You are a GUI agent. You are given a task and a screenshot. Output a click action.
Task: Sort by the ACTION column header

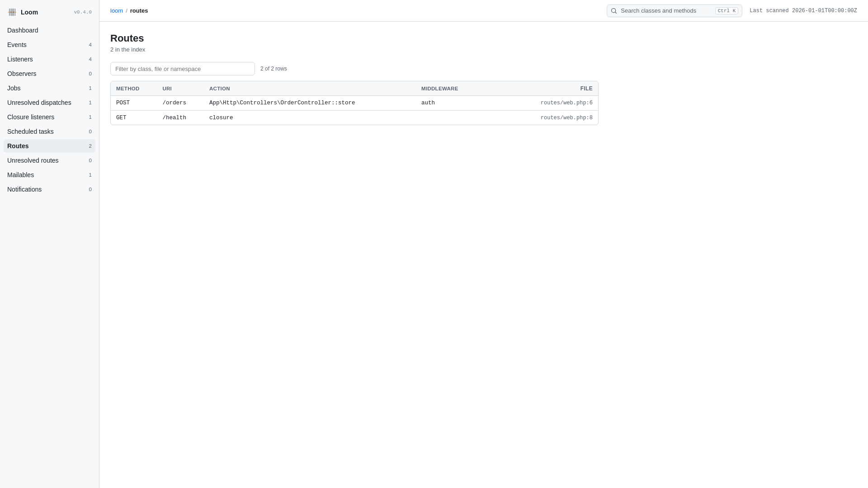(x=220, y=89)
